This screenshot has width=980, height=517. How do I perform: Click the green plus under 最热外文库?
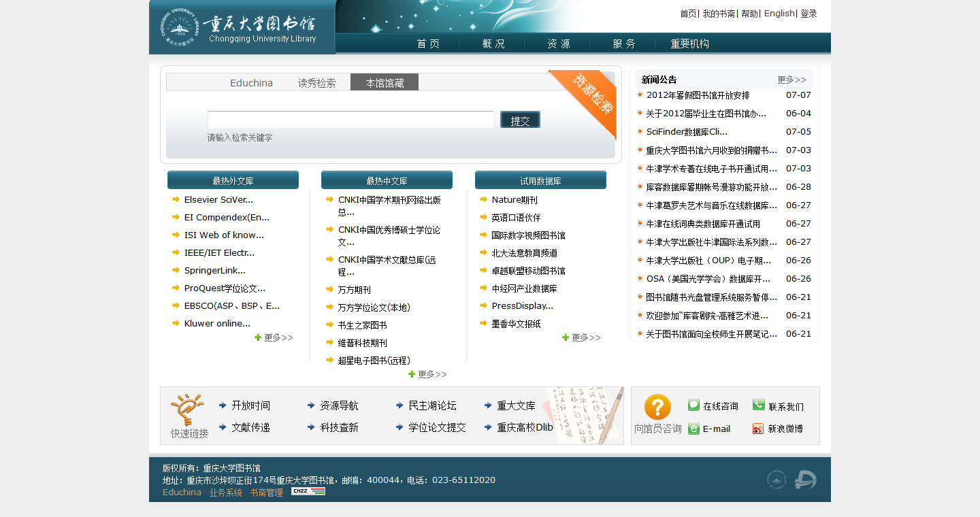[258, 337]
